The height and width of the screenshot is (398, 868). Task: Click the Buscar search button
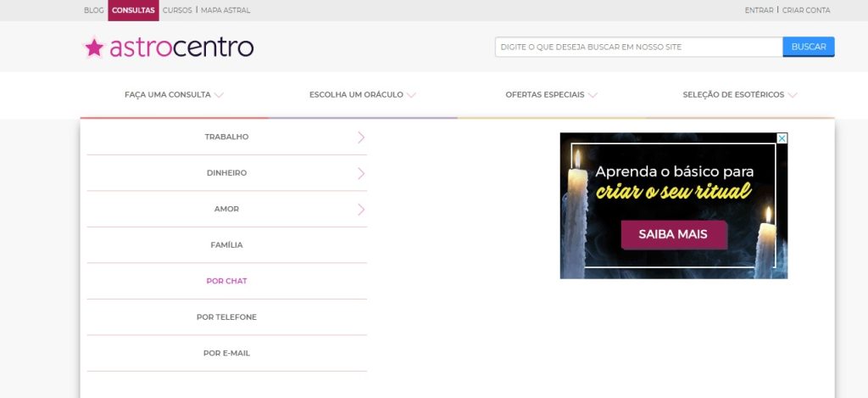(x=809, y=48)
